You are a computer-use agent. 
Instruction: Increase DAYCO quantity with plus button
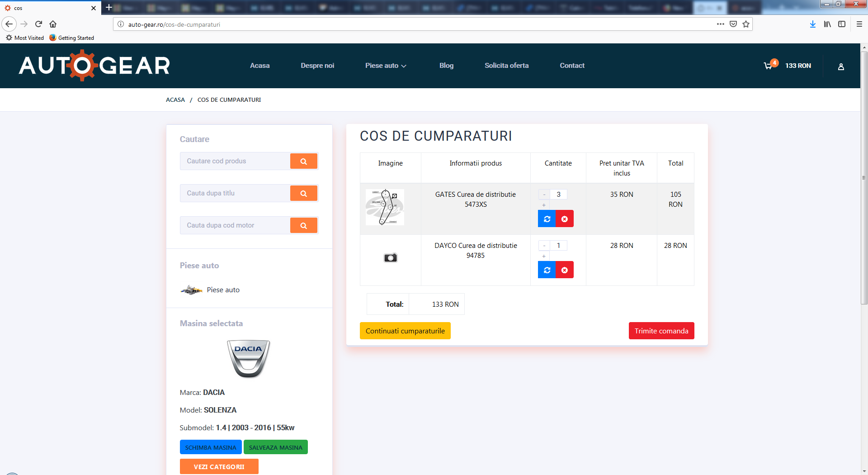tap(544, 256)
